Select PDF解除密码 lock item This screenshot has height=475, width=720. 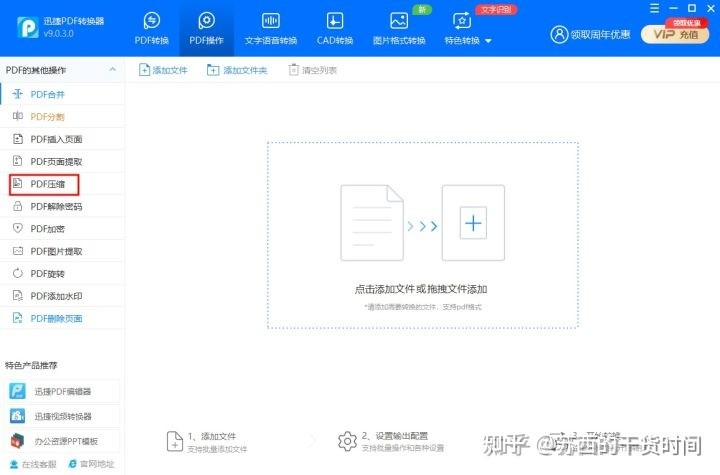56,206
